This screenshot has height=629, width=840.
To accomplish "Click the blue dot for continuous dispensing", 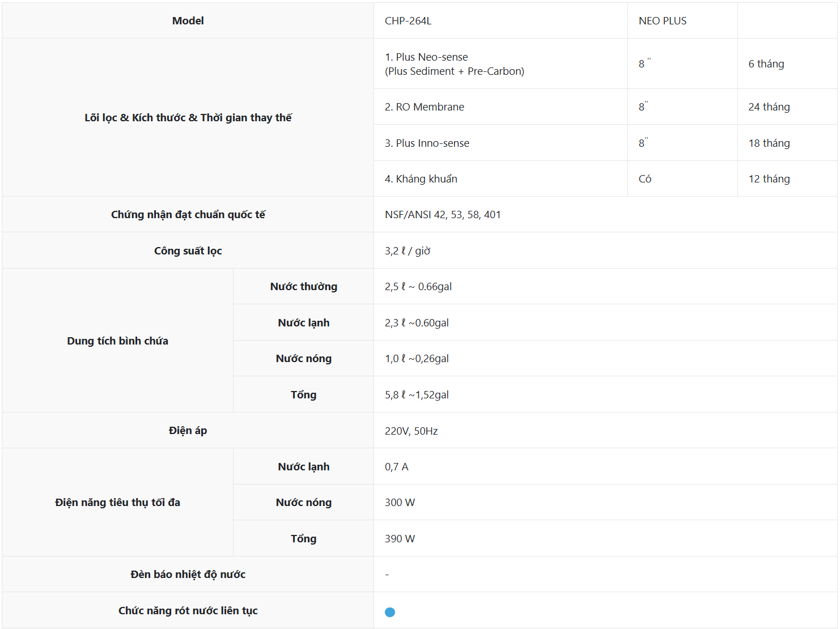I will (390, 612).
